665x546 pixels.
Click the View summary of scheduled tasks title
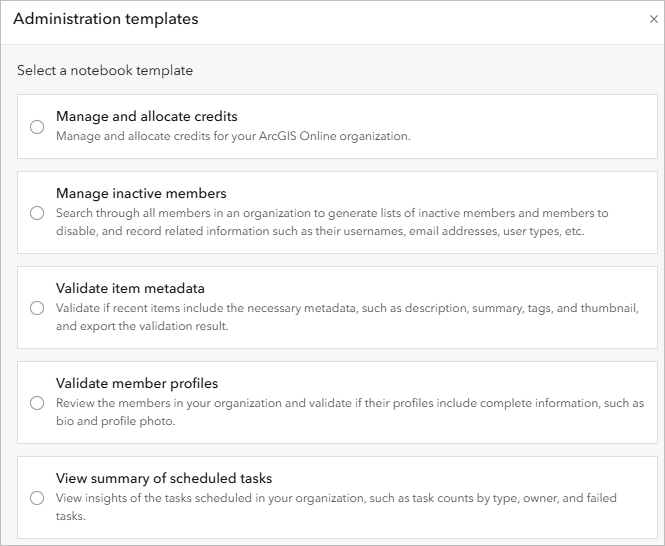point(164,479)
